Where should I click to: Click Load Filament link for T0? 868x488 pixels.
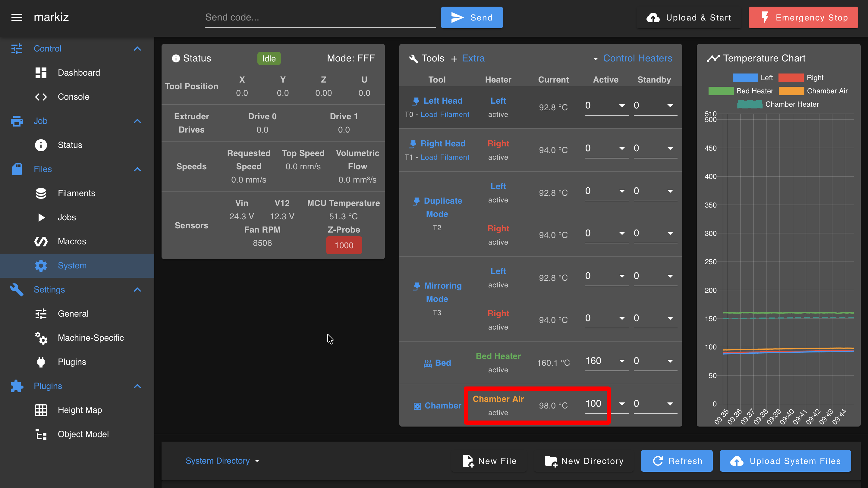pos(445,114)
